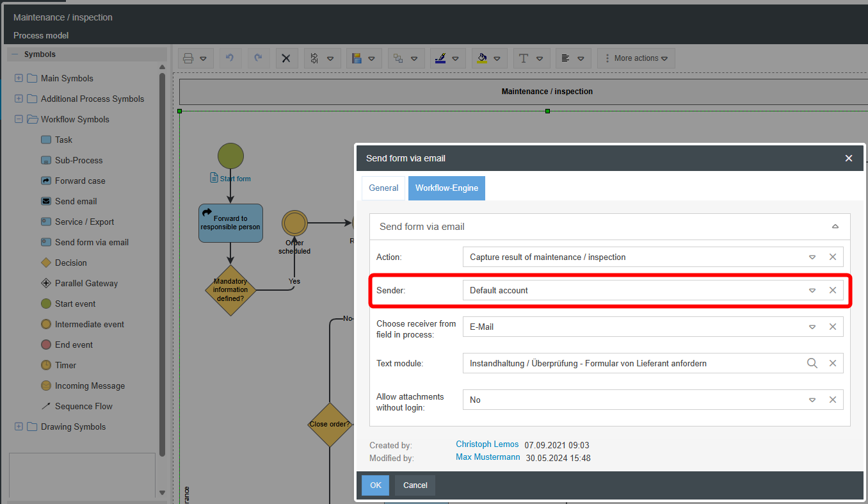Click the delete X toolbar button

[286, 58]
